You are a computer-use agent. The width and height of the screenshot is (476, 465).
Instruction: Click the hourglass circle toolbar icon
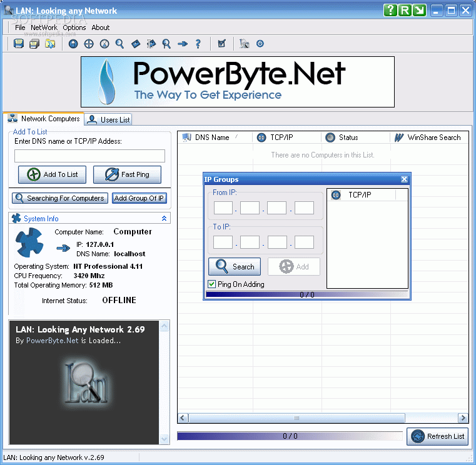click(104, 44)
